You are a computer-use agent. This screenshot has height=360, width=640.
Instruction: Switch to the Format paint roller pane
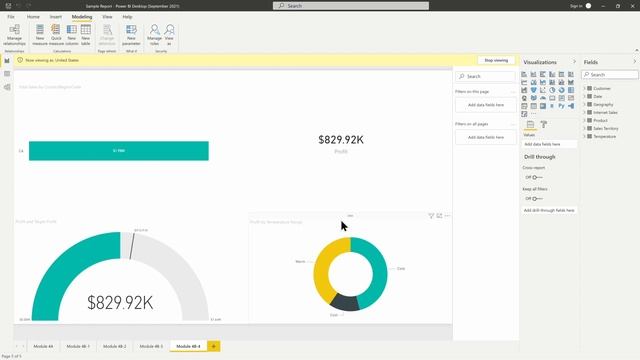[544, 124]
